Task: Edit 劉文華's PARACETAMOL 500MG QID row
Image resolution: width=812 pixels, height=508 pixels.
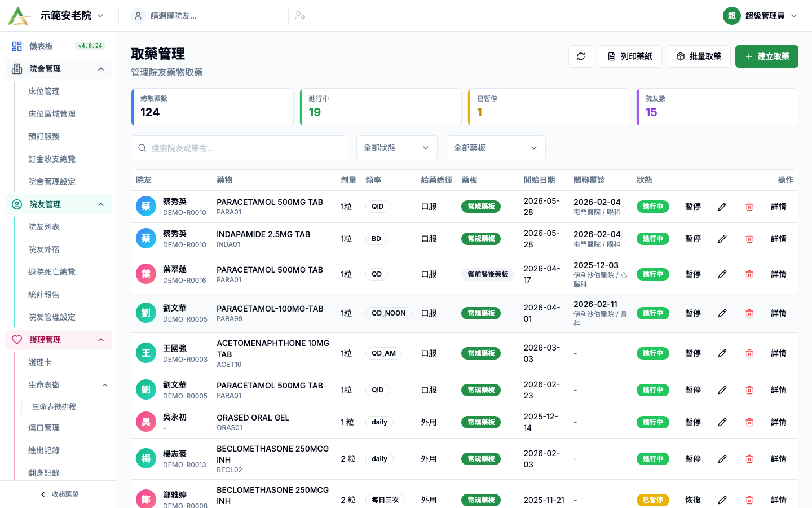Action: click(x=722, y=390)
